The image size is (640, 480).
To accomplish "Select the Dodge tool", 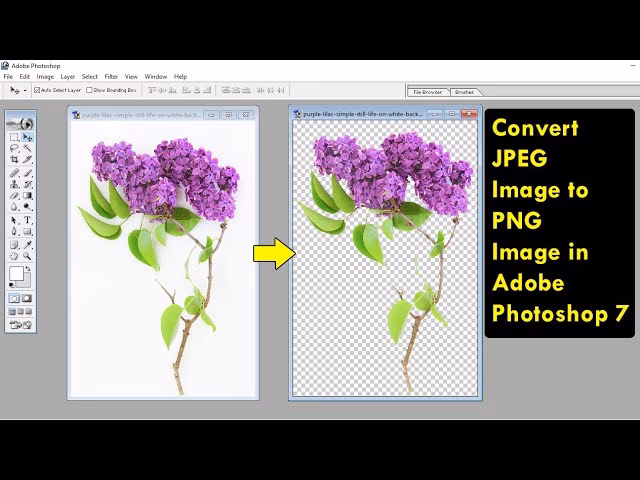I will coord(27,207).
